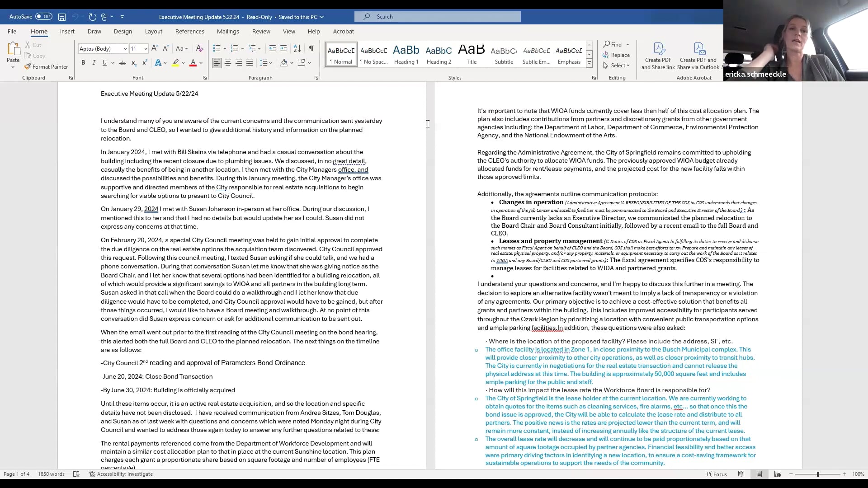
Task: Toggle Bold formatting button
Action: pyautogui.click(x=83, y=63)
